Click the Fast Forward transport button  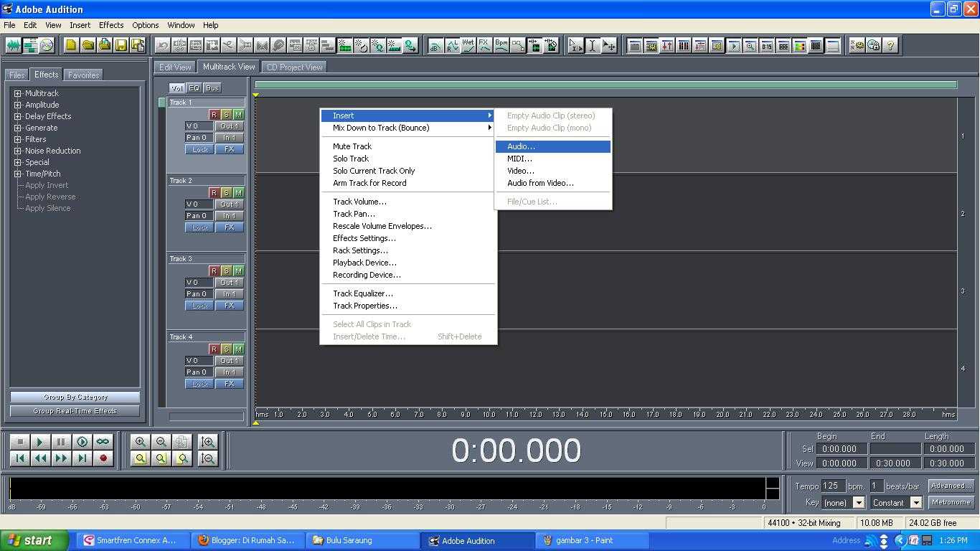(x=62, y=458)
